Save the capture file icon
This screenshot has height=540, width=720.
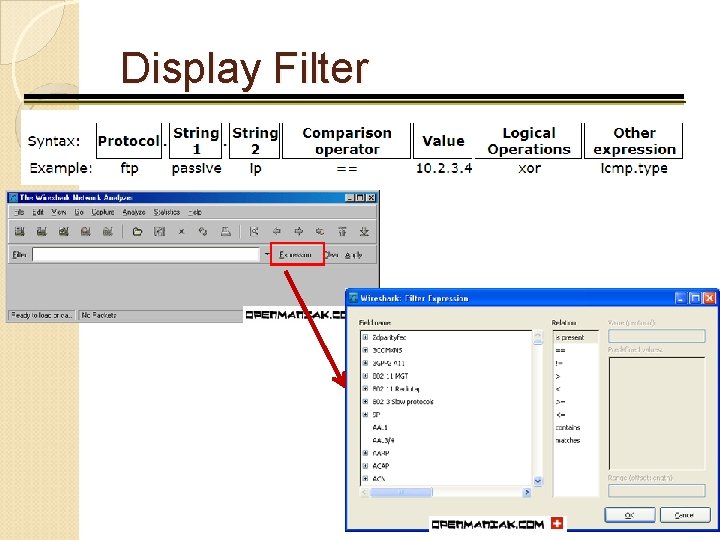coord(159,231)
